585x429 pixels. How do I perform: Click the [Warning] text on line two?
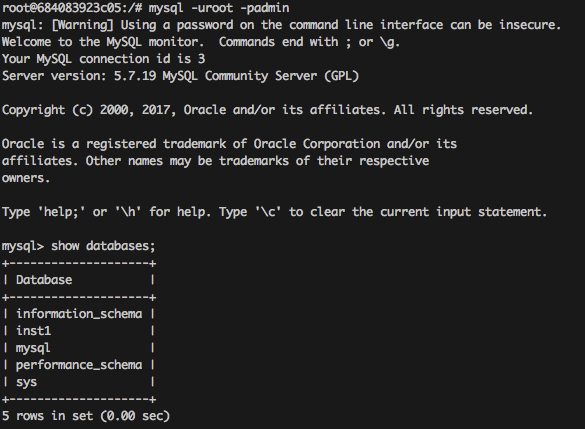83,25
